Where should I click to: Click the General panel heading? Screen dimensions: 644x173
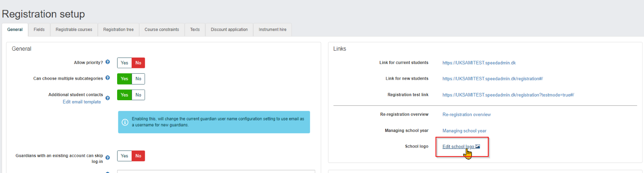point(21,49)
